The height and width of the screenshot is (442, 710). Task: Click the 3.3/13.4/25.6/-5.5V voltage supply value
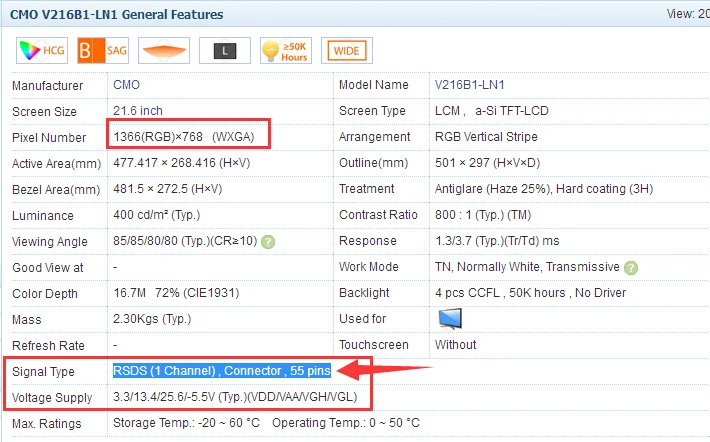[x=235, y=397]
